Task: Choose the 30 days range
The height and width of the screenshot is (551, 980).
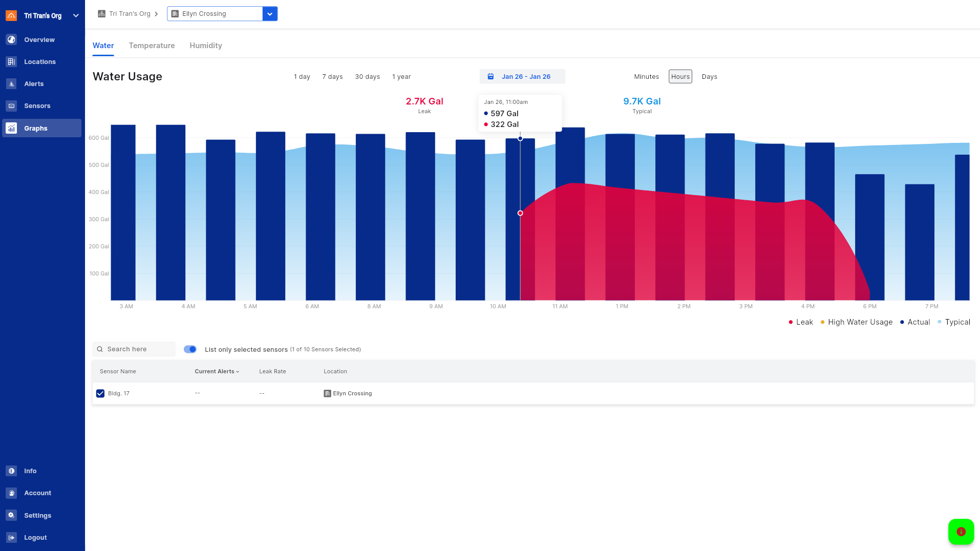Action: pos(367,76)
